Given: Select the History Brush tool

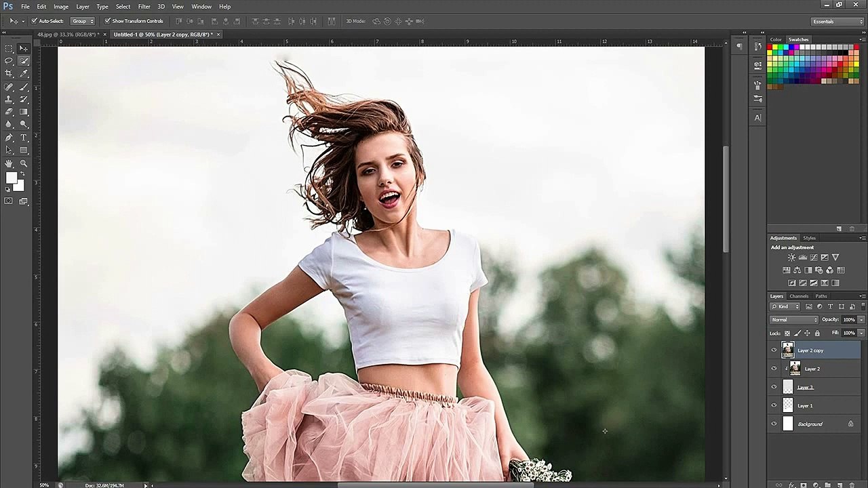Looking at the screenshot, I should pyautogui.click(x=24, y=99).
